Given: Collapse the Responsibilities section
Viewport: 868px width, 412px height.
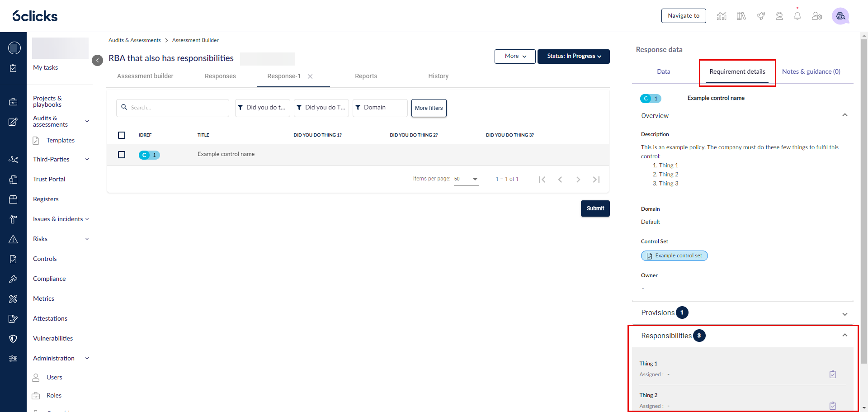Looking at the screenshot, I should (x=844, y=336).
